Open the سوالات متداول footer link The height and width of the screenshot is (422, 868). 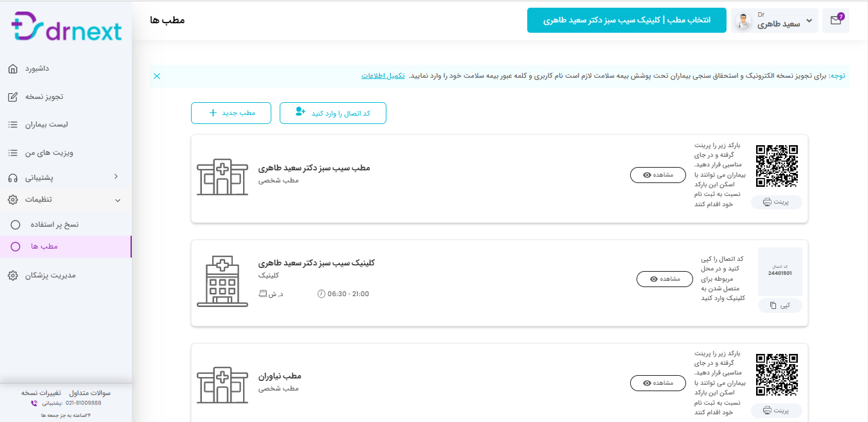click(x=90, y=392)
